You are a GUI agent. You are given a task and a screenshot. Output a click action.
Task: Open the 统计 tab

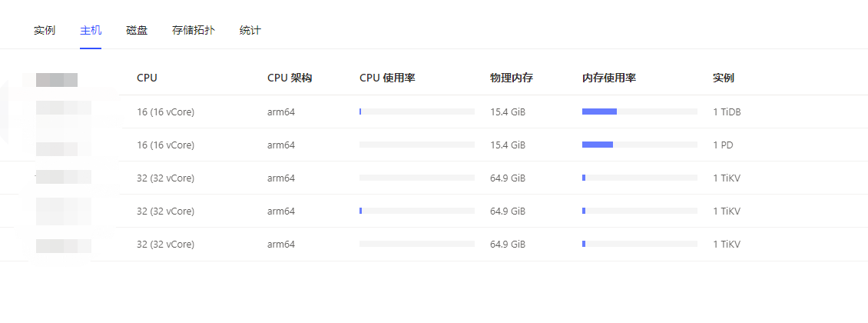pyautogui.click(x=250, y=31)
